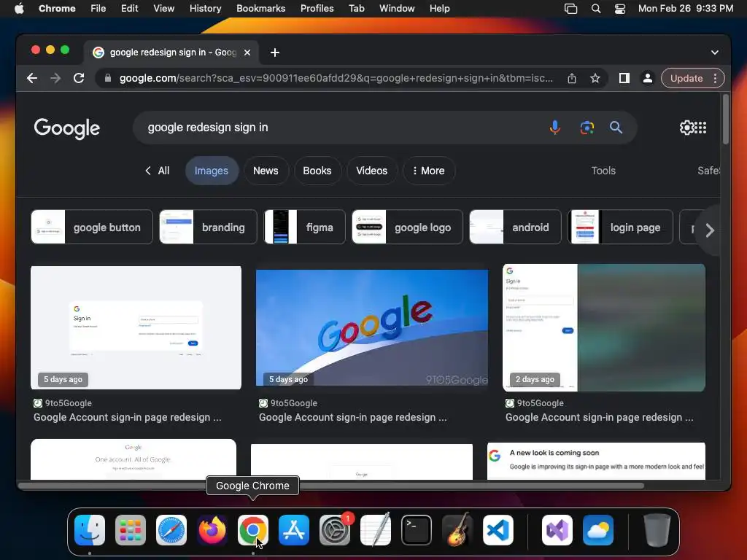Go back with the browser back arrow
Viewport: 747px width, 560px height.
pyautogui.click(x=32, y=78)
